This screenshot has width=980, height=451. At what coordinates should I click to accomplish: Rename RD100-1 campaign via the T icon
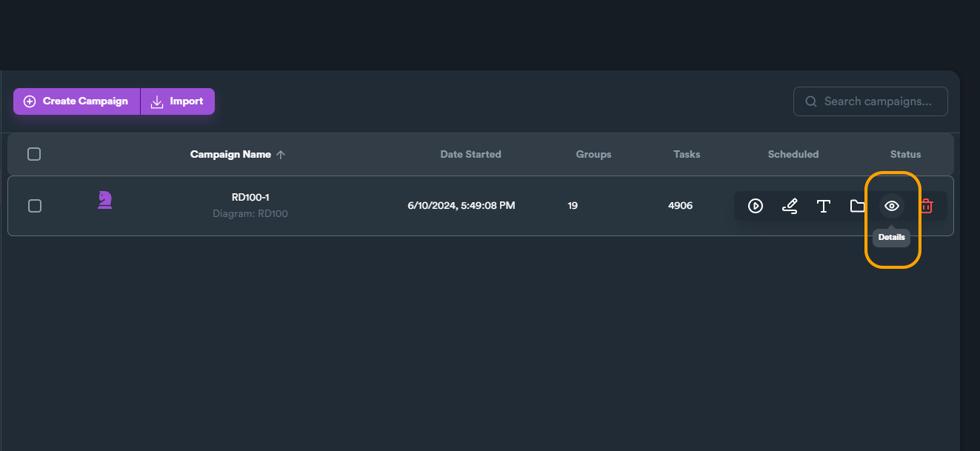click(x=824, y=206)
